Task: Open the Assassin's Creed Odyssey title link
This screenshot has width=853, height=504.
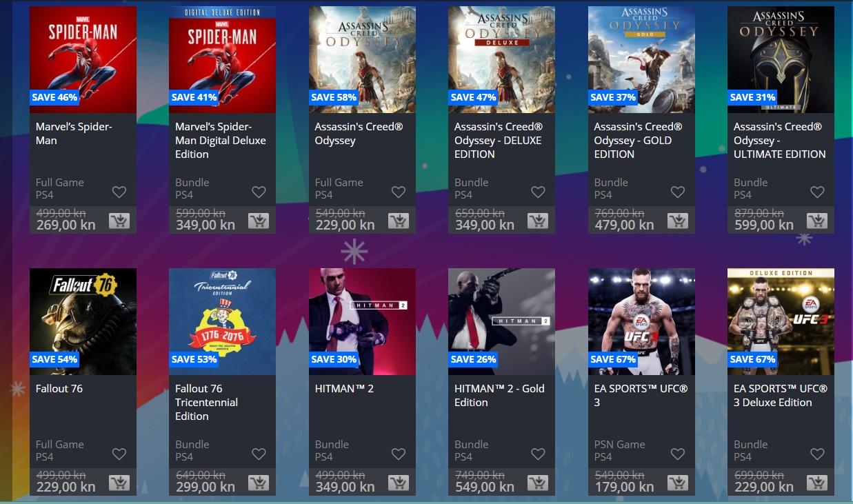Action: (359, 134)
